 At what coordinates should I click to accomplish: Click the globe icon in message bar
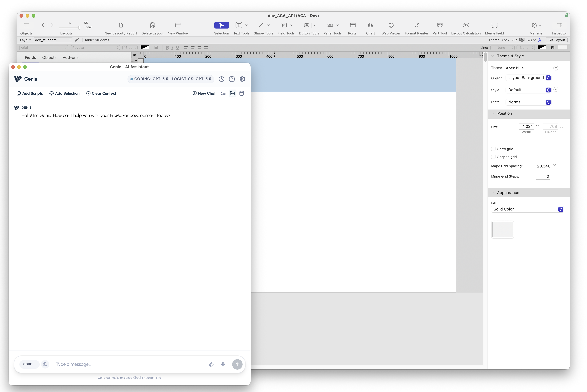pyautogui.click(x=45, y=364)
